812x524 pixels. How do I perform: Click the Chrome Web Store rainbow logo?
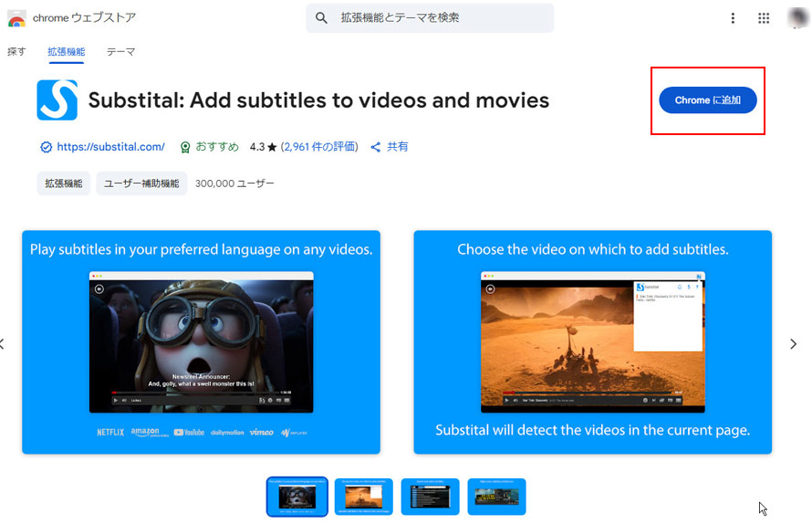(x=16, y=18)
